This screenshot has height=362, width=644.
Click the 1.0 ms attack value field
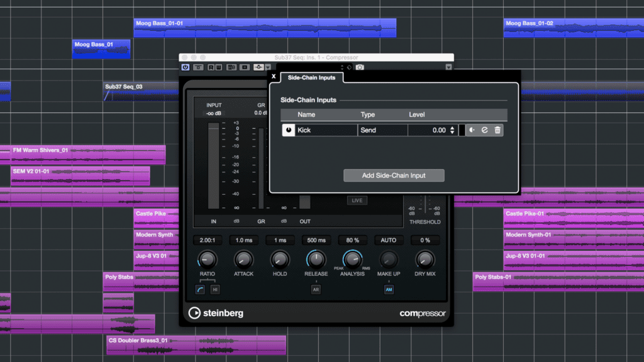pos(243,240)
